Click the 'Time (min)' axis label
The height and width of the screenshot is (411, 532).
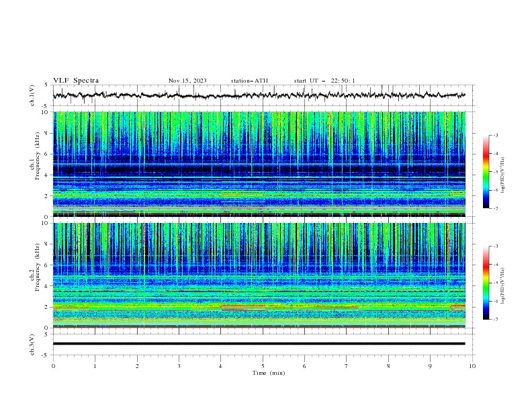(x=269, y=373)
